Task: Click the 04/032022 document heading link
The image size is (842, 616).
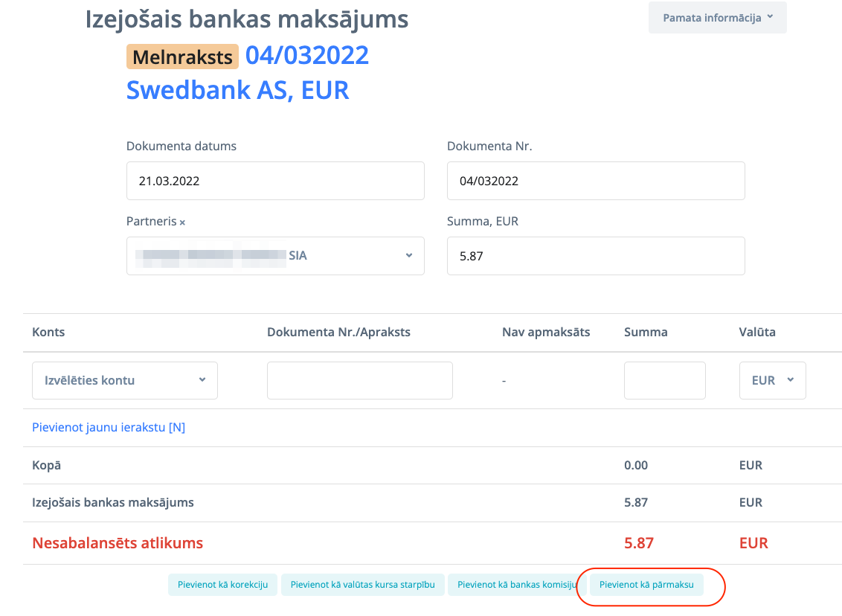Action: click(x=307, y=56)
